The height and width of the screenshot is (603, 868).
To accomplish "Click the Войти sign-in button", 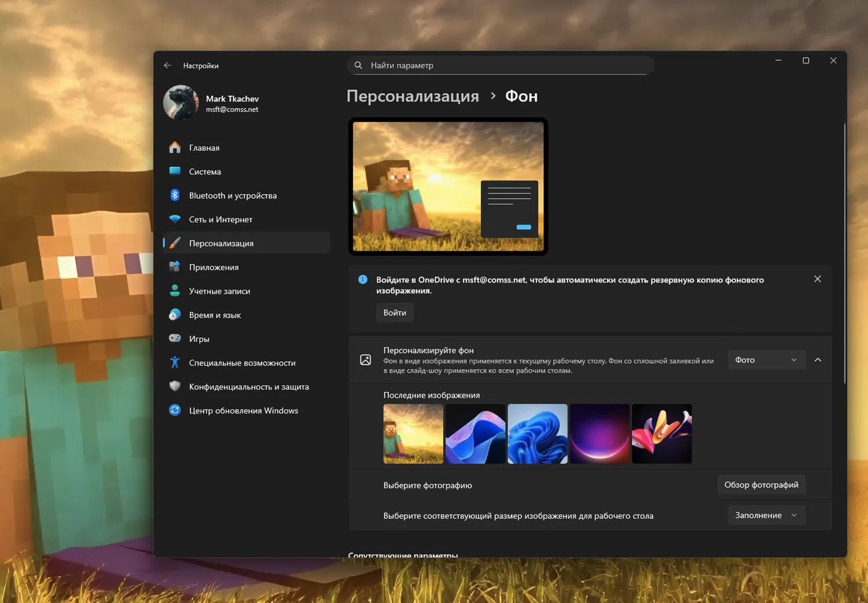I will (395, 312).
